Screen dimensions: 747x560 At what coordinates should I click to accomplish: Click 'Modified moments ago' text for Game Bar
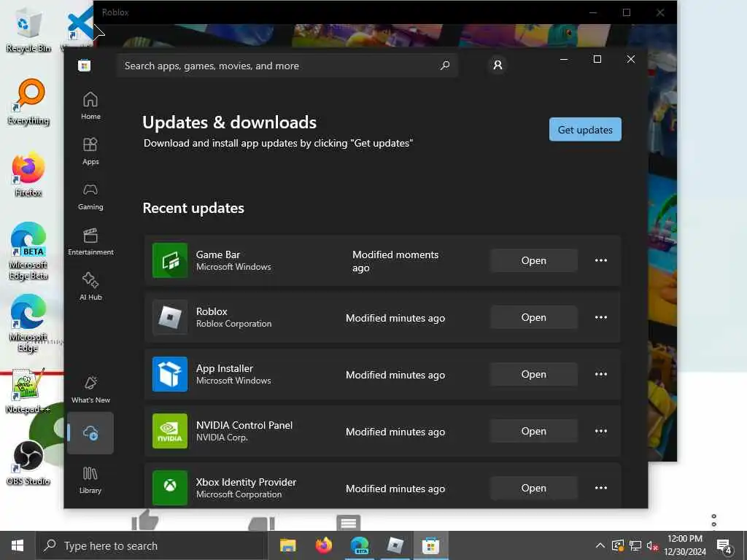(395, 261)
